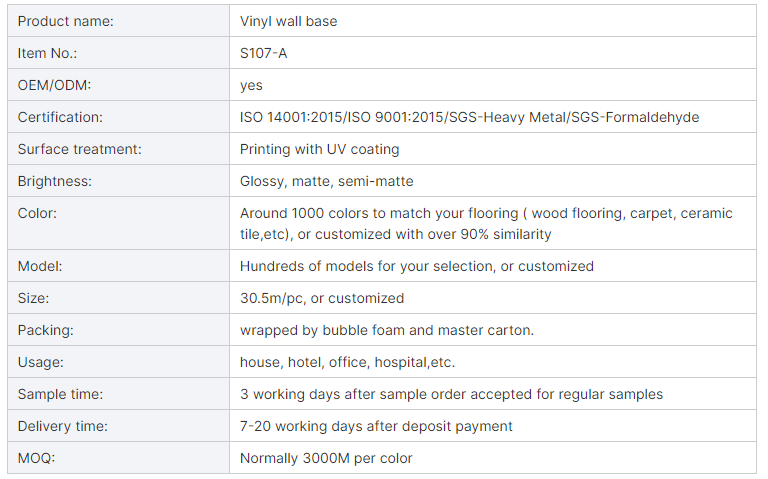Click the 'Product name:' label cell

66,21
